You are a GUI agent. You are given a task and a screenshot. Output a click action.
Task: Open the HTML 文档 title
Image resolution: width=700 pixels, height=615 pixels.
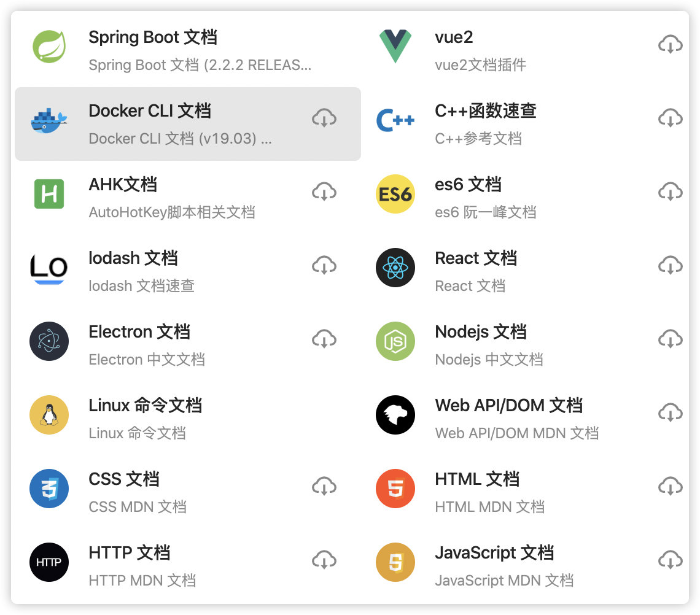(476, 479)
